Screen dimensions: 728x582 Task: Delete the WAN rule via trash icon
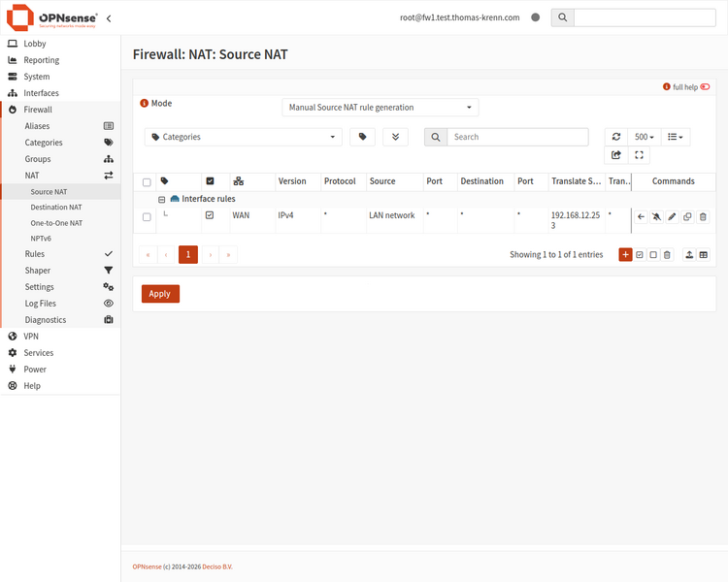(703, 216)
